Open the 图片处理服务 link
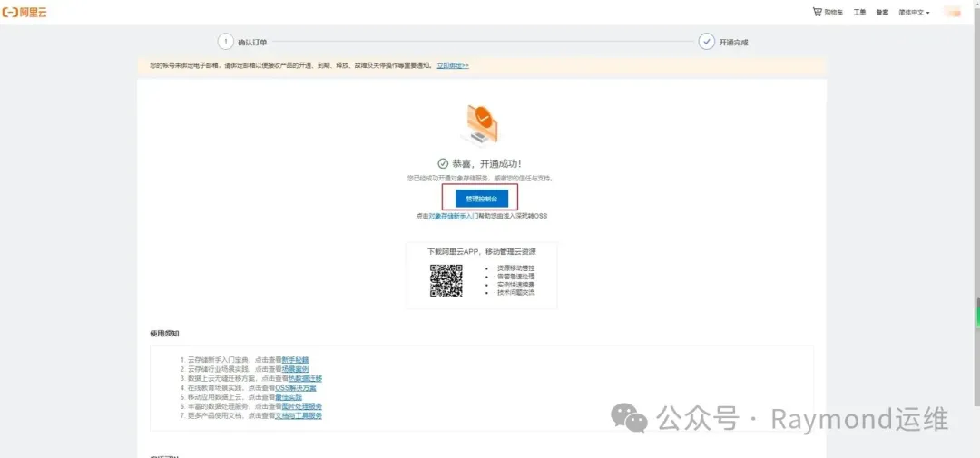 (302, 406)
